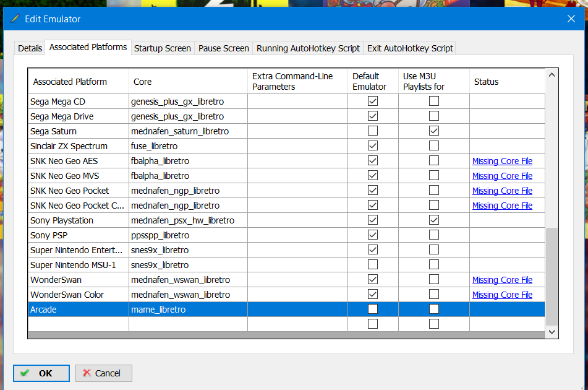Open the Details tab
Viewport: 588px width, 390px height.
30,48
